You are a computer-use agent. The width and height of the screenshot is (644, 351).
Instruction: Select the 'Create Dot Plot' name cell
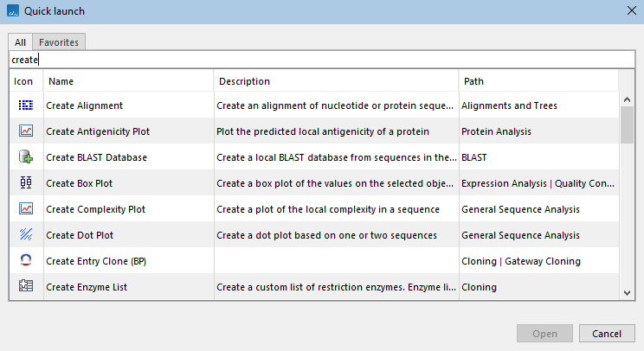pyautogui.click(x=129, y=235)
